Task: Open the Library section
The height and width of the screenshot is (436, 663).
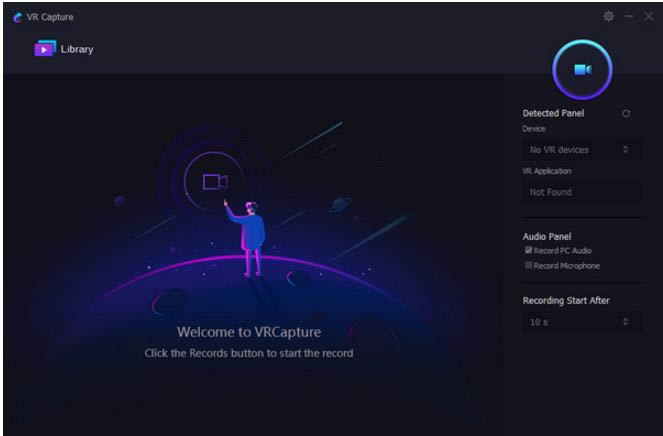Action: pos(64,49)
